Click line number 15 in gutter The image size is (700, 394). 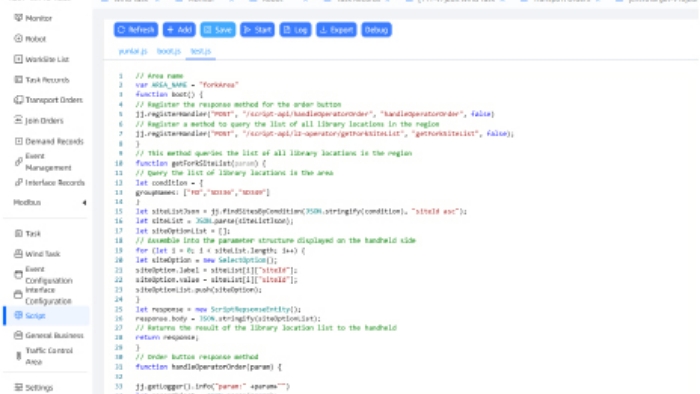(119, 212)
